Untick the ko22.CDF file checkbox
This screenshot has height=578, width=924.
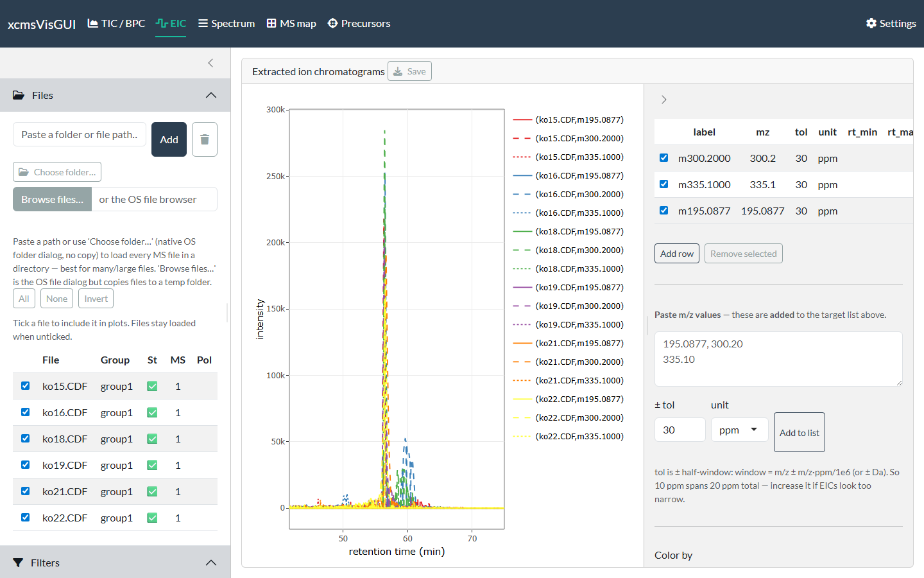click(x=26, y=517)
